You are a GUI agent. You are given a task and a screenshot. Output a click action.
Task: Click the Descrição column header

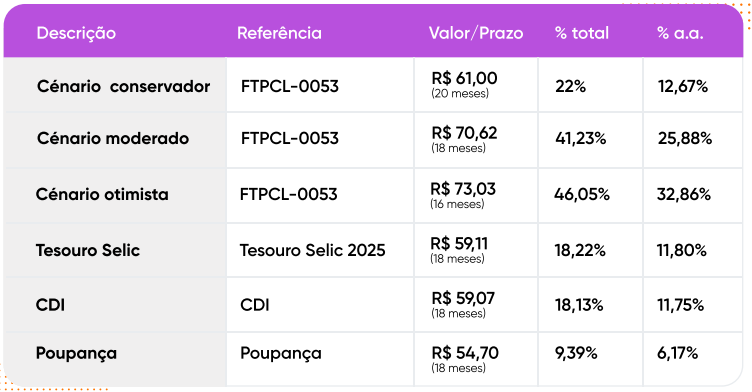click(76, 33)
